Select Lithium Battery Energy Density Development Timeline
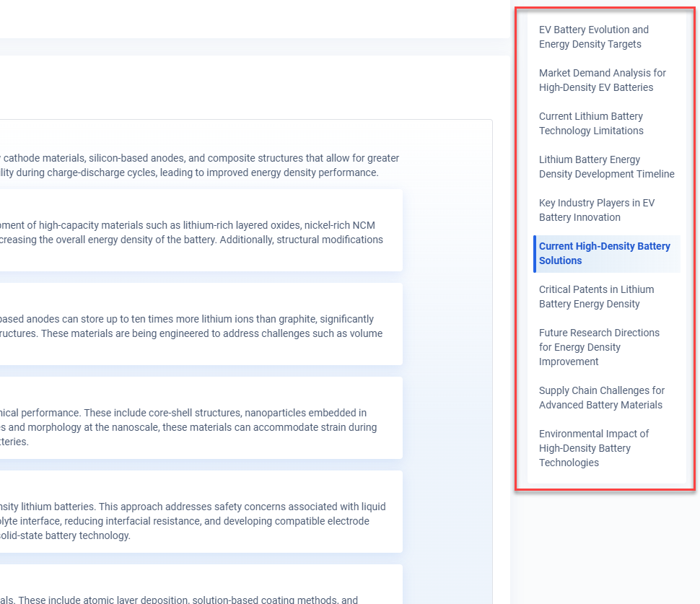Viewport: 700px width, 604px height. click(606, 167)
